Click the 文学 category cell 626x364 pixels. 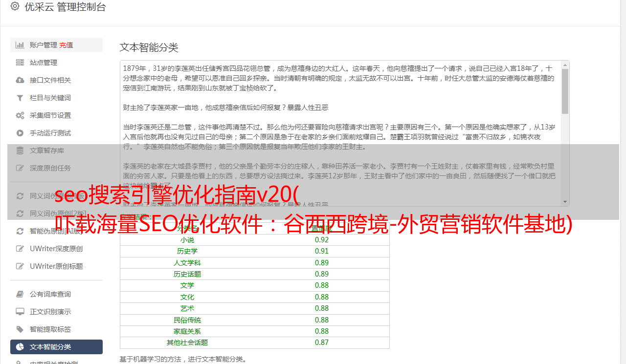[x=187, y=285]
